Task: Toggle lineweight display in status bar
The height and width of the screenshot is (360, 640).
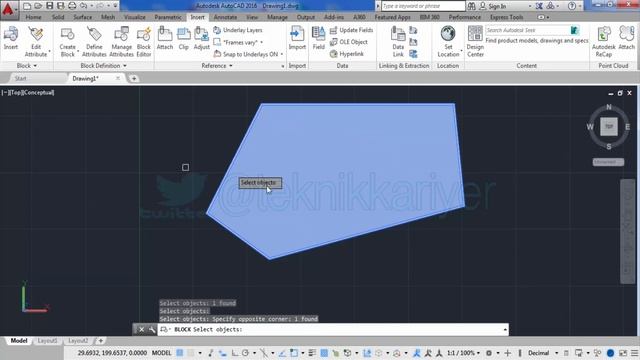Action: (312, 353)
